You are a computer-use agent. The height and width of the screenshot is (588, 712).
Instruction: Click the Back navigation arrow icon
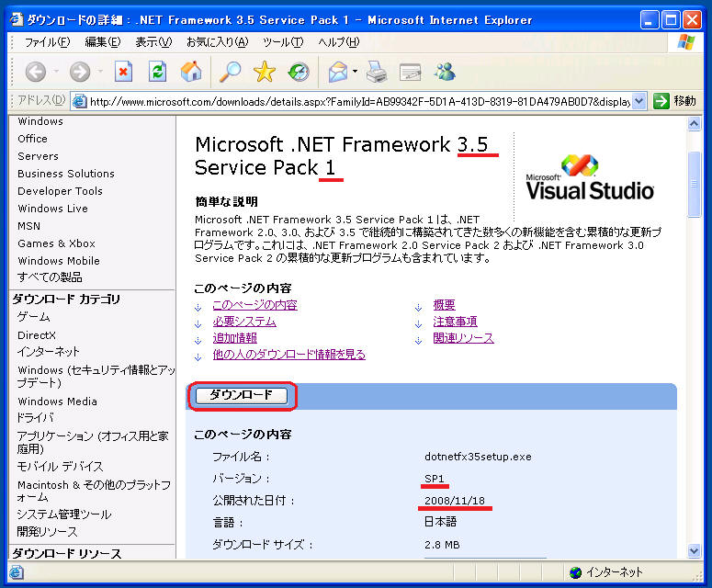35,72
